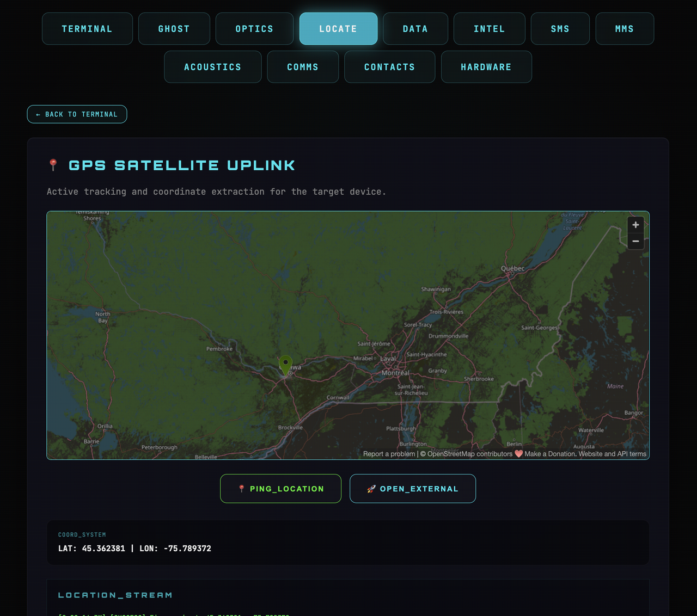The height and width of the screenshot is (616, 697).
Task: Select the active LOCATE tab
Action: click(x=338, y=29)
